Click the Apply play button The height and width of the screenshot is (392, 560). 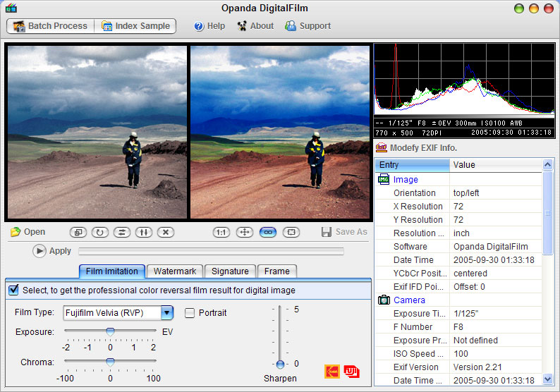click(39, 251)
